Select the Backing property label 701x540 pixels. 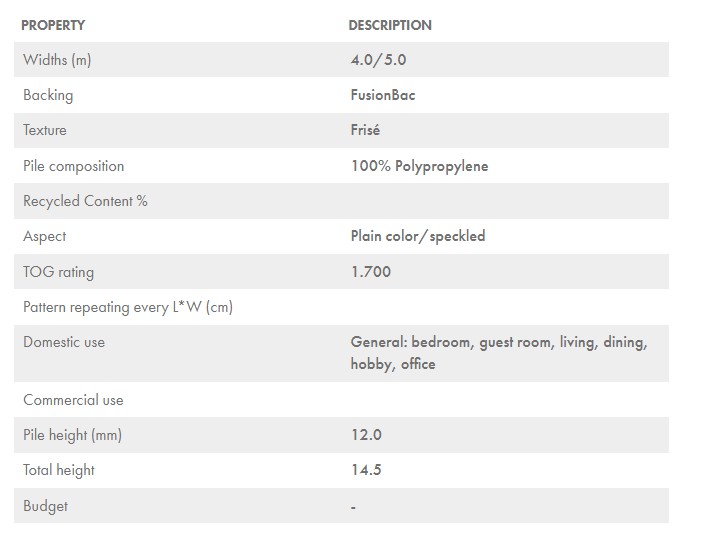click(48, 95)
